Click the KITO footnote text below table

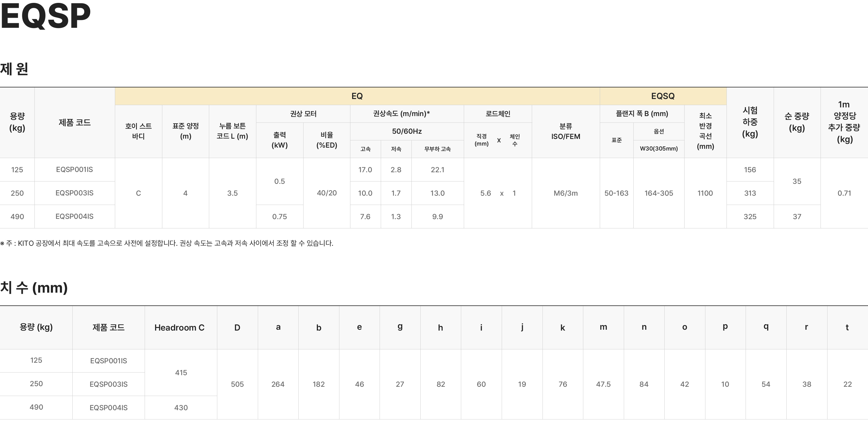click(x=167, y=243)
